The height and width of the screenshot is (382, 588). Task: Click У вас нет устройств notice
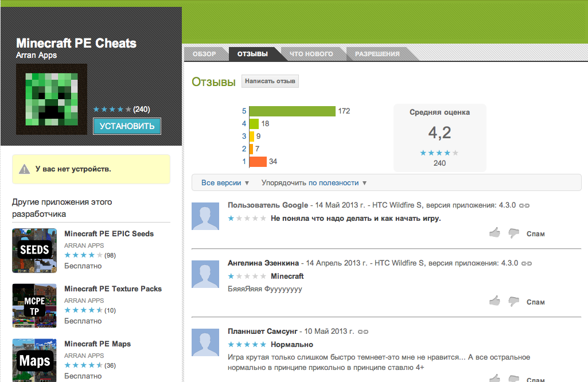click(91, 169)
